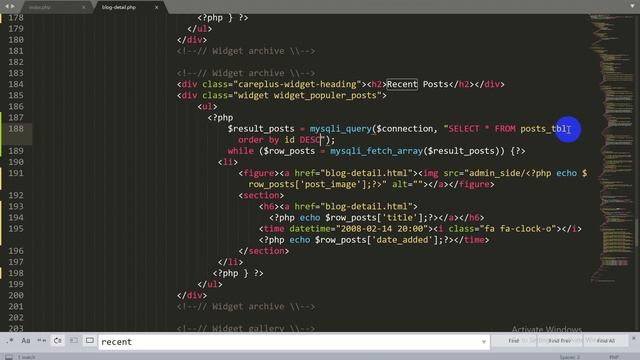Close the blog-detail.php tab
640x360 pixels.
click(x=156, y=7)
